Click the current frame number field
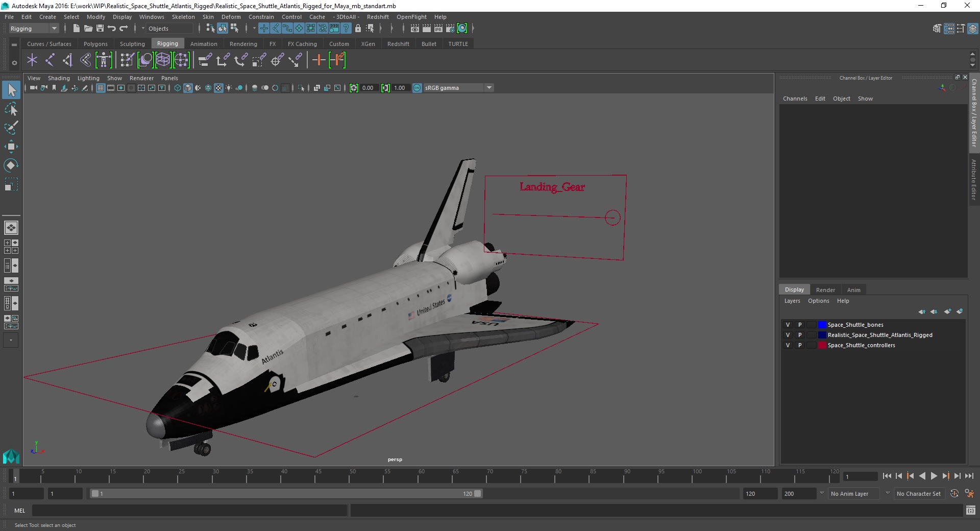980x531 pixels. pos(860,476)
